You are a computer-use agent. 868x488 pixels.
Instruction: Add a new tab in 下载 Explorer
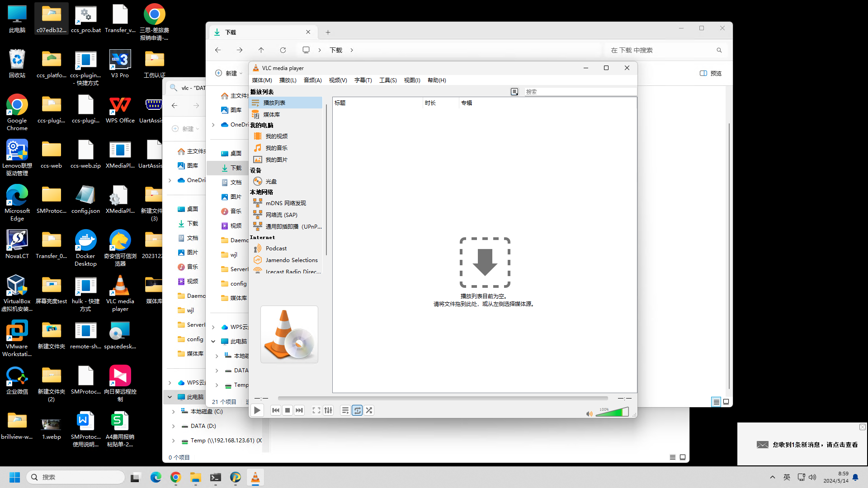(x=328, y=32)
